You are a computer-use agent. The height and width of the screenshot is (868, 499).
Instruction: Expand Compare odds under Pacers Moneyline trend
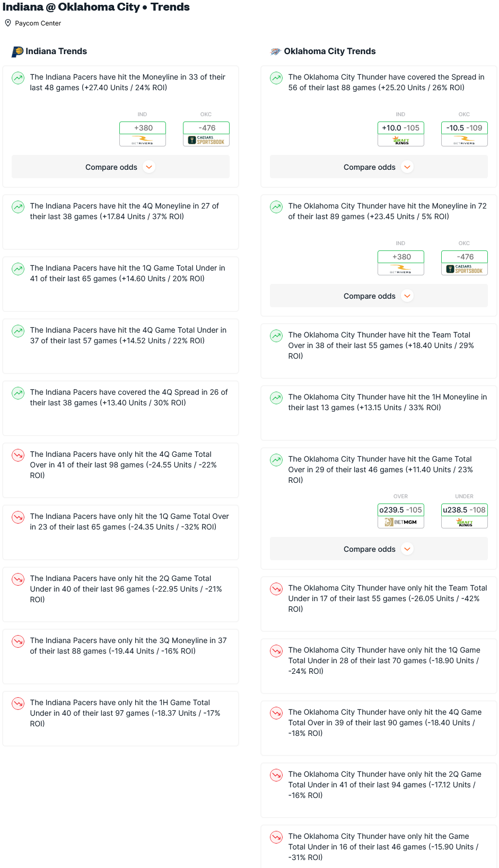[x=120, y=167]
